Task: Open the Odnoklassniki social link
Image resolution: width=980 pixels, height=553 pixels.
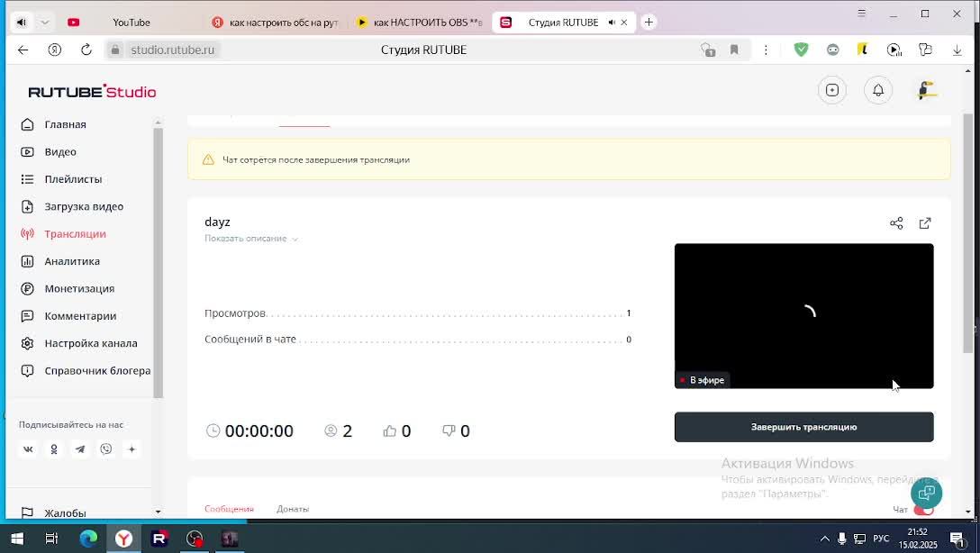Action: click(x=54, y=449)
